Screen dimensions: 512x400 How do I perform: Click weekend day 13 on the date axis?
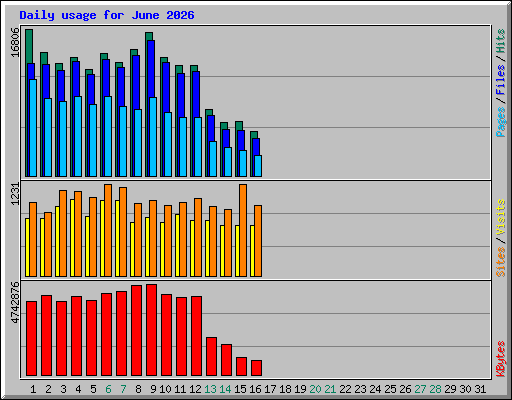pyautogui.click(x=210, y=389)
